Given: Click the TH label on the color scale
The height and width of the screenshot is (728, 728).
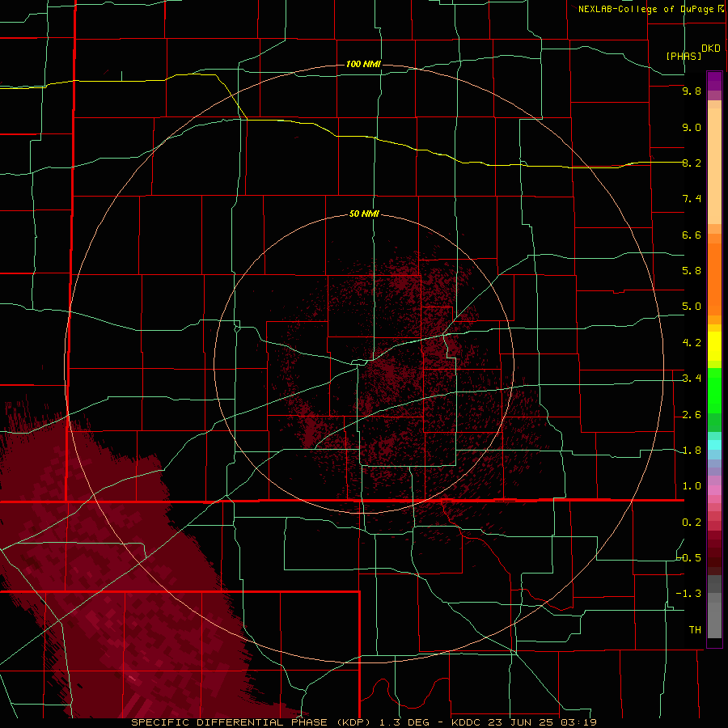Looking at the screenshot, I should click(695, 630).
